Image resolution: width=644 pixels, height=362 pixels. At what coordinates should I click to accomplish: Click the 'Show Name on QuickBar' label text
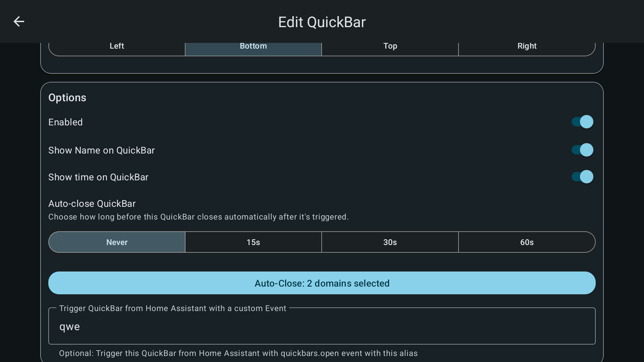pyautogui.click(x=101, y=150)
